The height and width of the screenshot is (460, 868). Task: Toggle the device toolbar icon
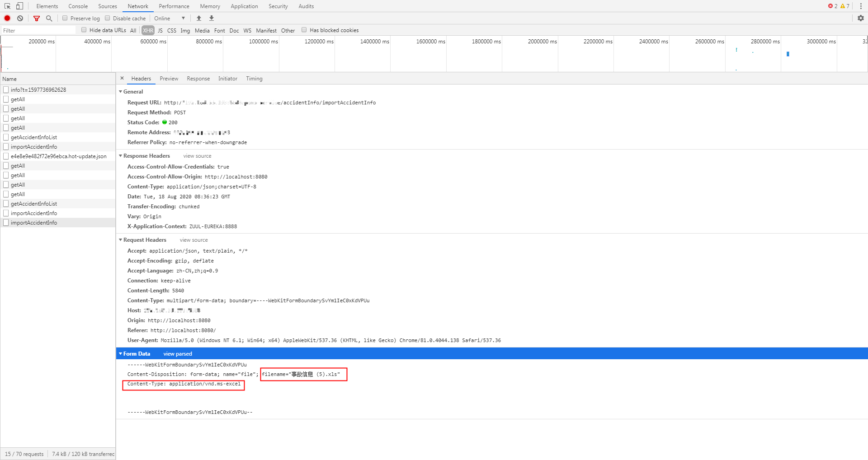pos(19,6)
